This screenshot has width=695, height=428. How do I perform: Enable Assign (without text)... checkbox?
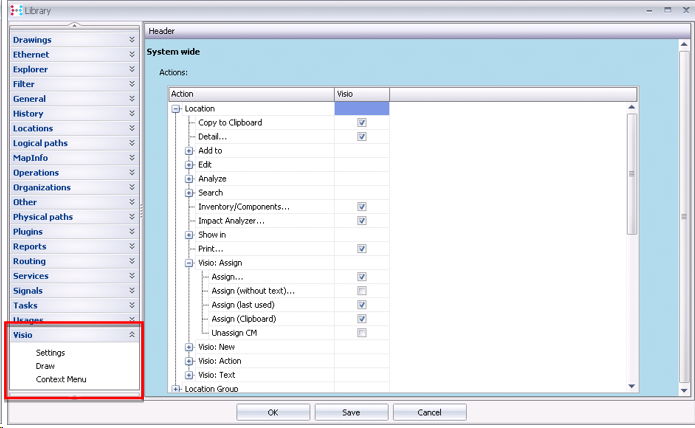click(362, 291)
